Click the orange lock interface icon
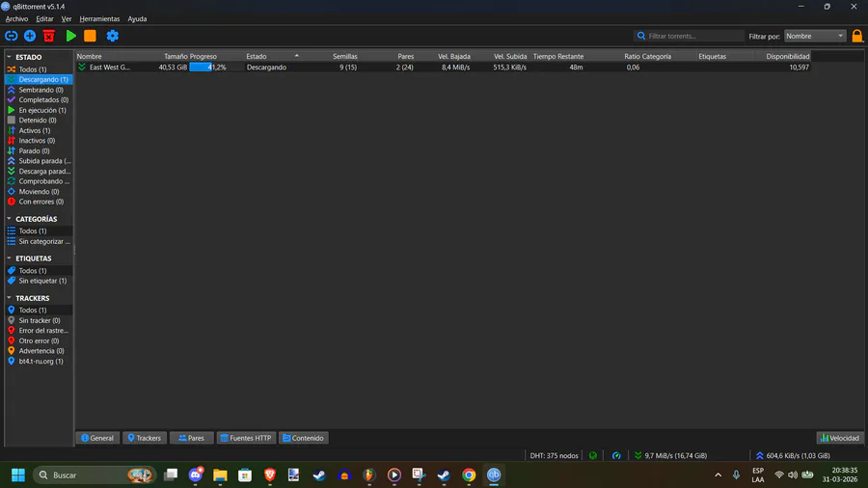 (x=857, y=36)
